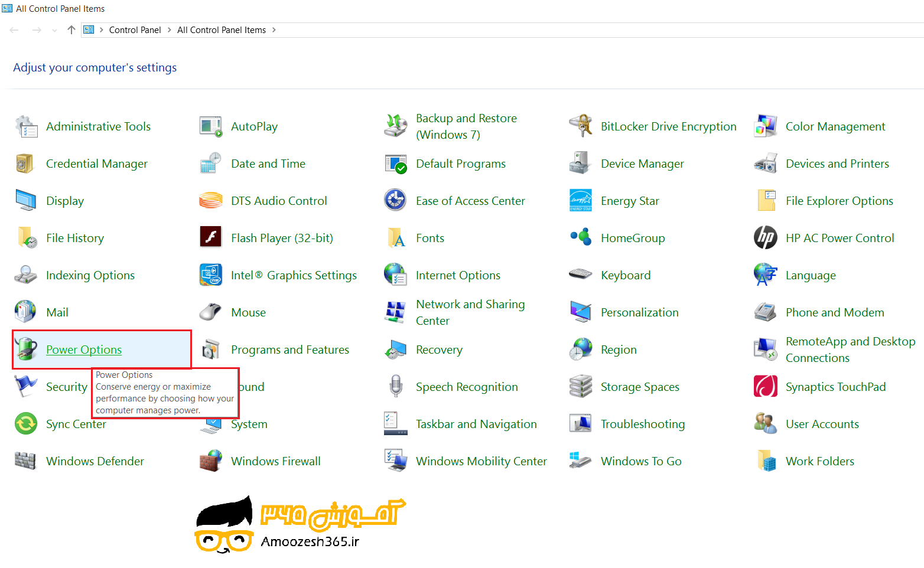The height and width of the screenshot is (568, 924).
Task: Open the Administrative Tools icon
Action: click(25, 126)
